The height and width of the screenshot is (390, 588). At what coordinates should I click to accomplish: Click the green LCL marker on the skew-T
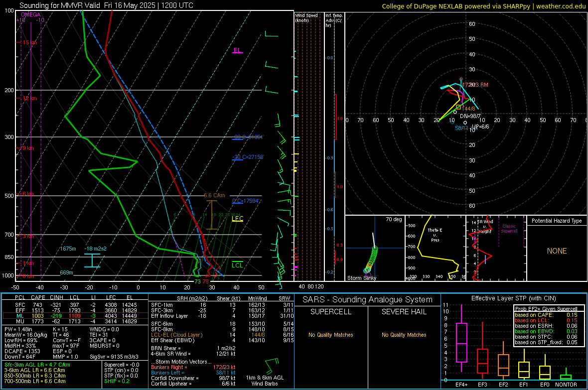tap(237, 265)
